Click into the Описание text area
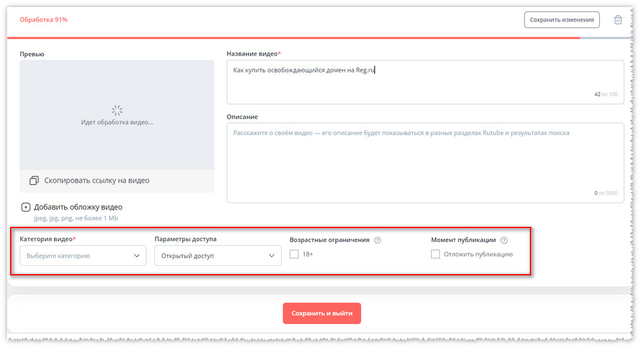Screen dimensions: 644x351 click(x=425, y=163)
